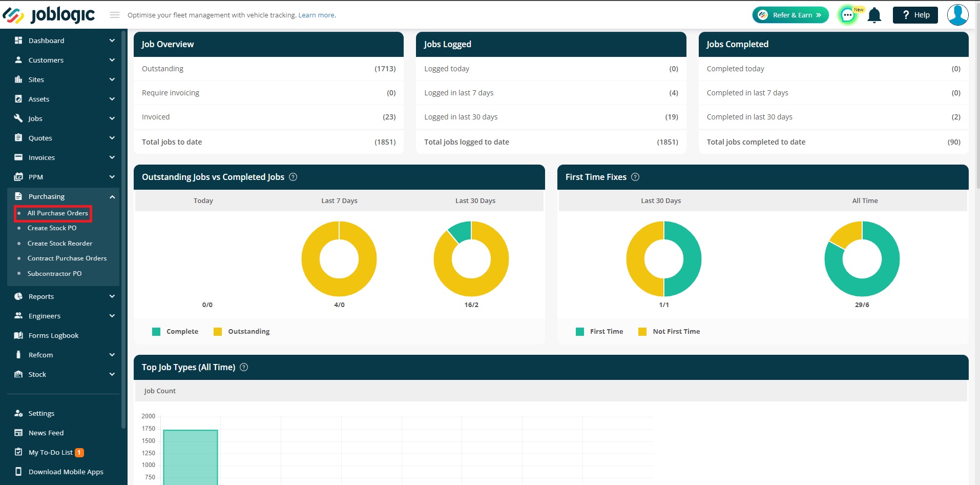Click the Stock warehouse icon
980x485 pixels.
pos(18,374)
